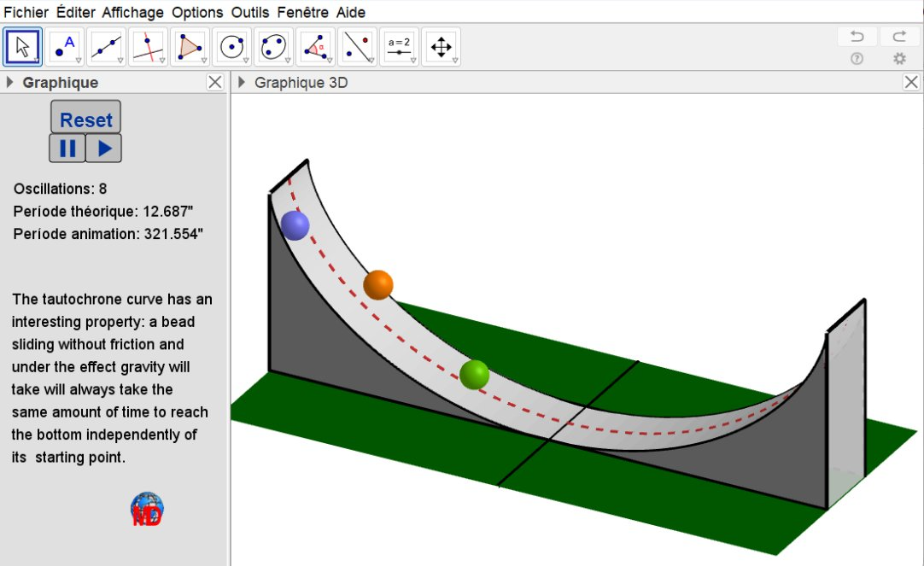
Task: Select the Move Graphics View tool
Action: [441, 47]
